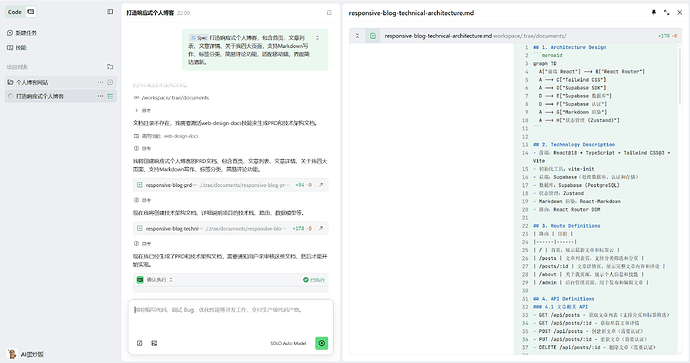Click the Spec tag in user message
The image size is (690, 363).
(x=198, y=38)
